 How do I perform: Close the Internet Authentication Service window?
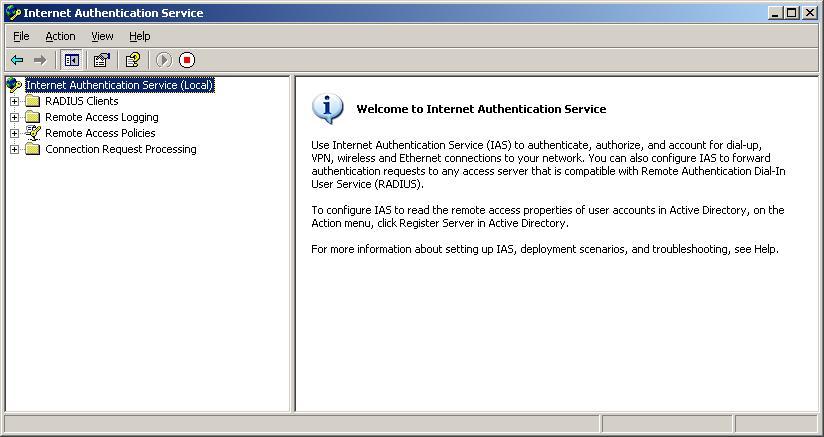tap(810, 13)
